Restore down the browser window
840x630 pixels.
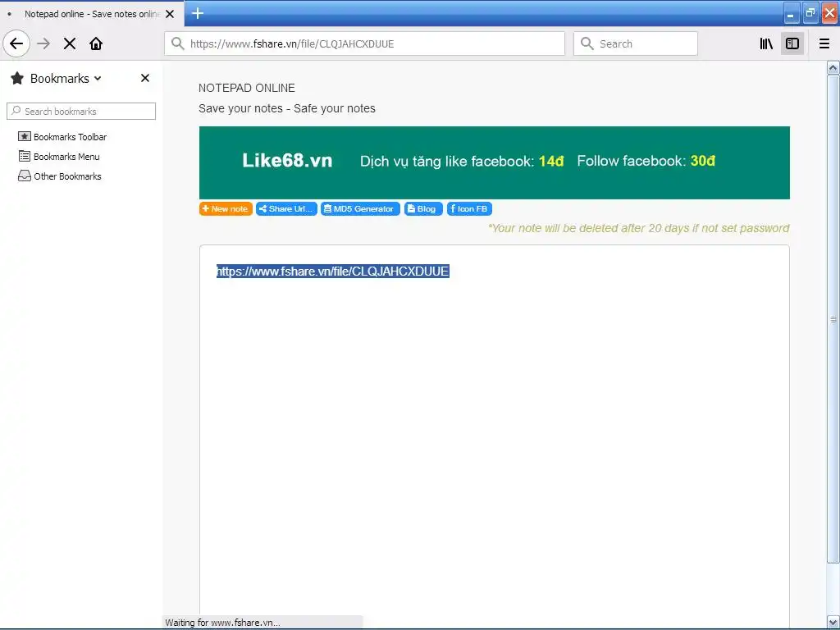click(x=810, y=13)
